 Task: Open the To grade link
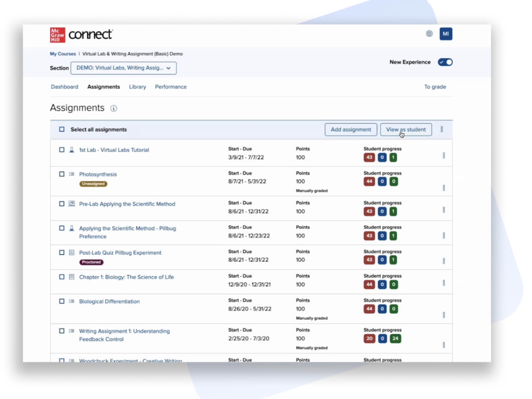point(435,87)
